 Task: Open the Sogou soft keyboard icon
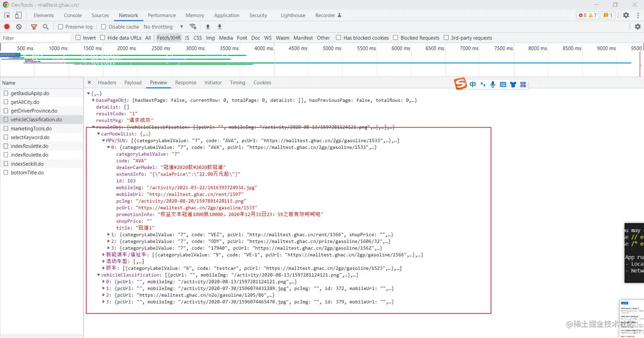503,84
